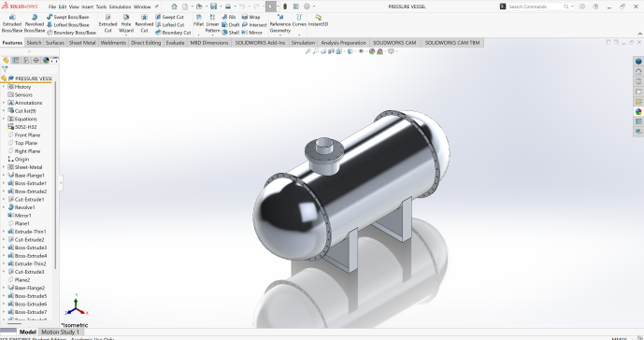Expand the Cut list(9) folder

coord(4,111)
